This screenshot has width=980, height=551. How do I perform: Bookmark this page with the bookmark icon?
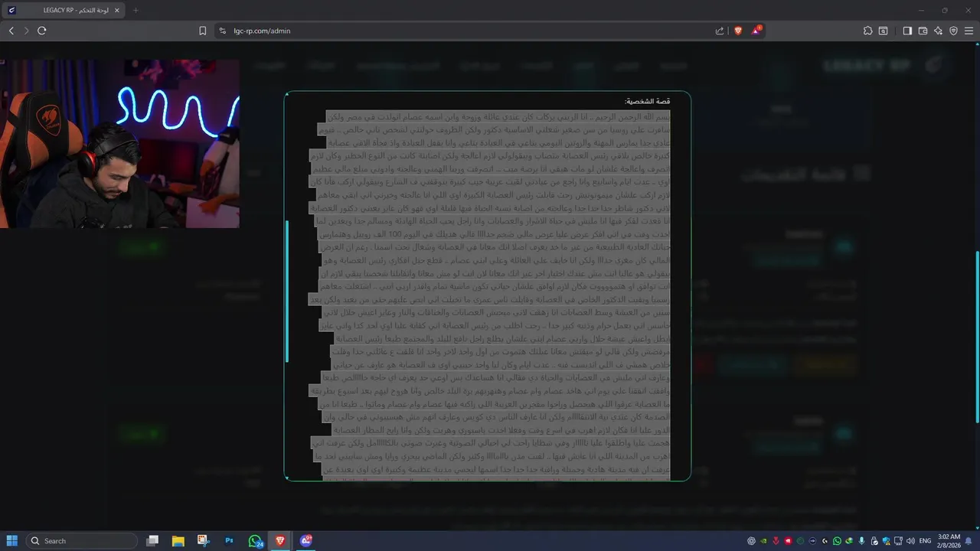[x=203, y=31]
